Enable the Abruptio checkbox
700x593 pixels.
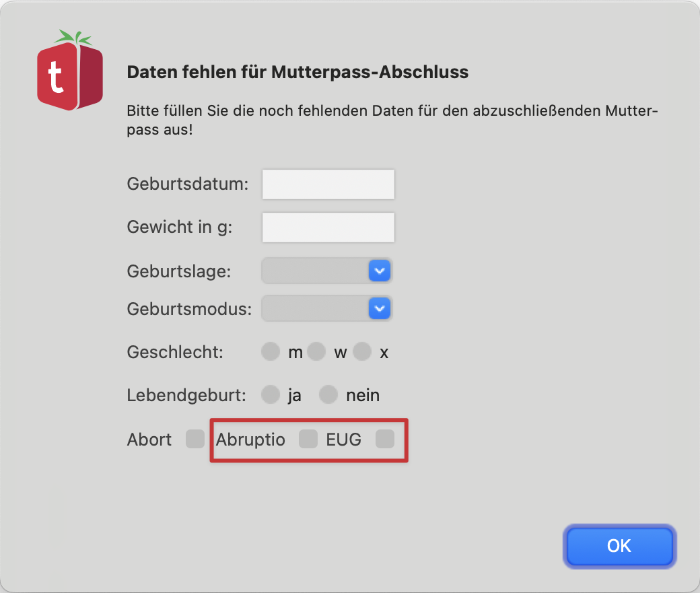[308, 439]
